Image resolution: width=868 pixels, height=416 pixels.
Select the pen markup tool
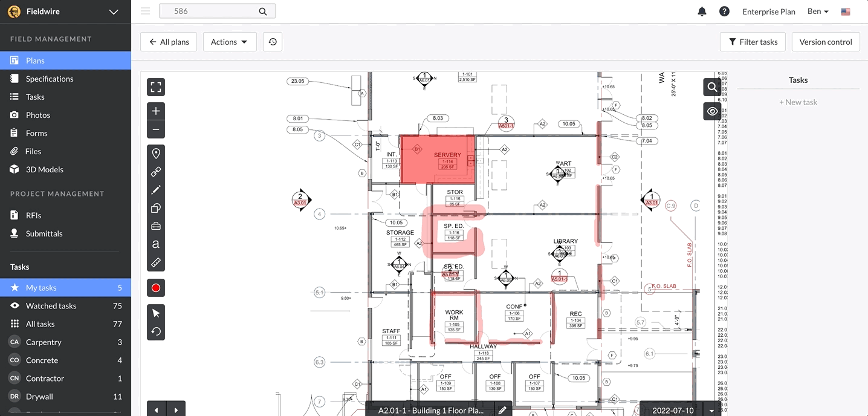coord(155,189)
